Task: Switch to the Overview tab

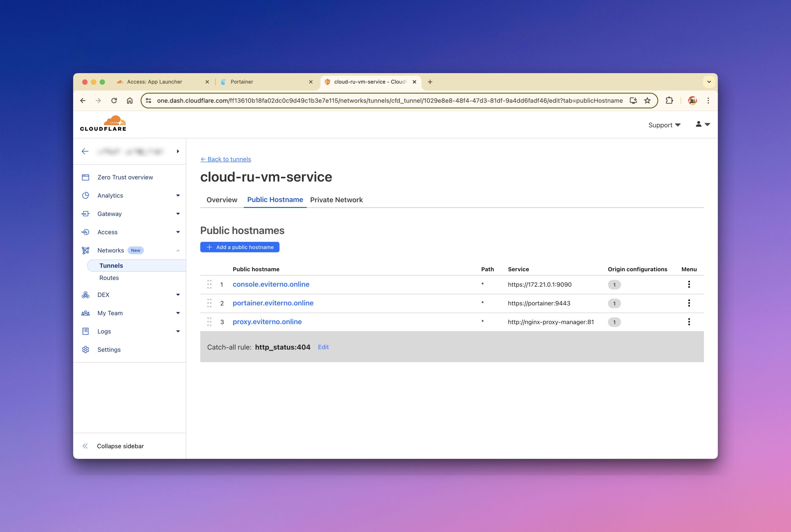Action: [x=222, y=200]
